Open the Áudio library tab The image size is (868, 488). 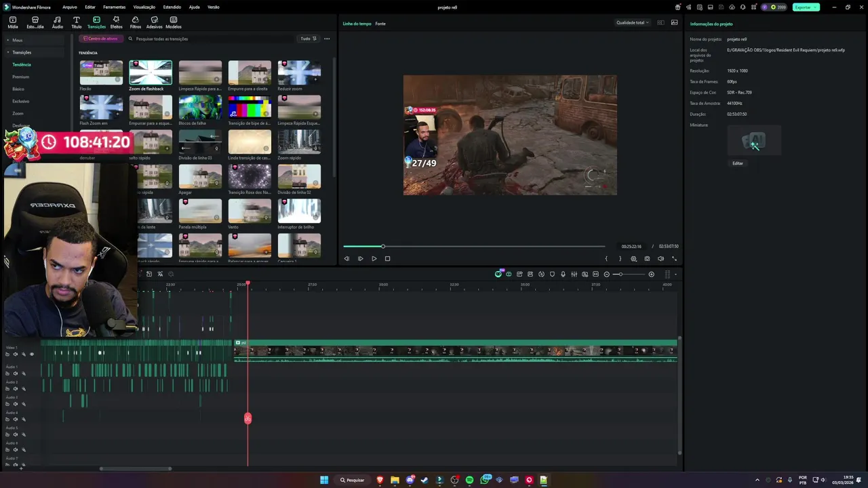click(58, 22)
